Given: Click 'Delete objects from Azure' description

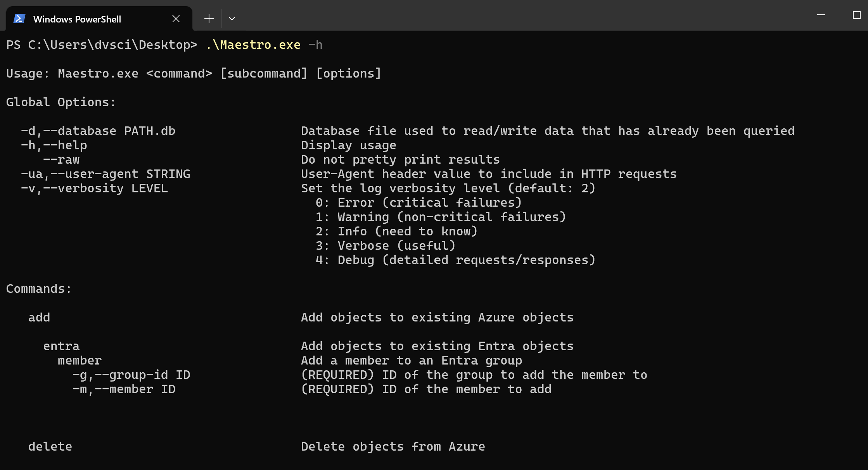Looking at the screenshot, I should 393,447.
